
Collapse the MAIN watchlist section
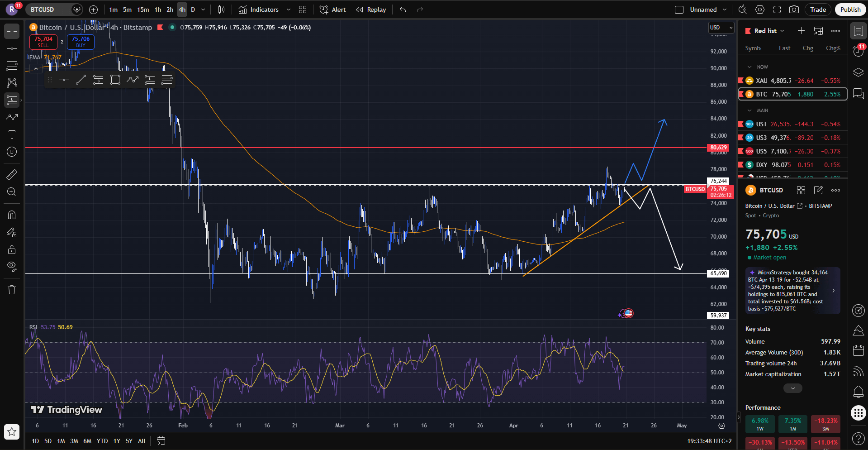(750, 110)
